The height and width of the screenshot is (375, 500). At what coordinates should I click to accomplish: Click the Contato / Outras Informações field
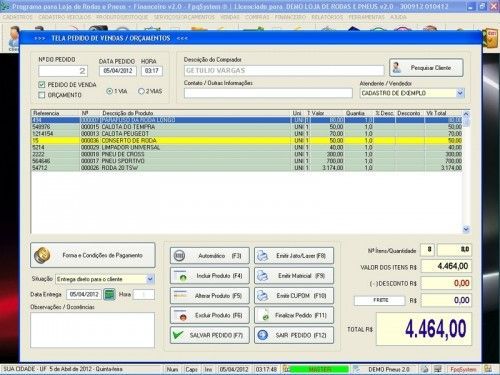268,93
